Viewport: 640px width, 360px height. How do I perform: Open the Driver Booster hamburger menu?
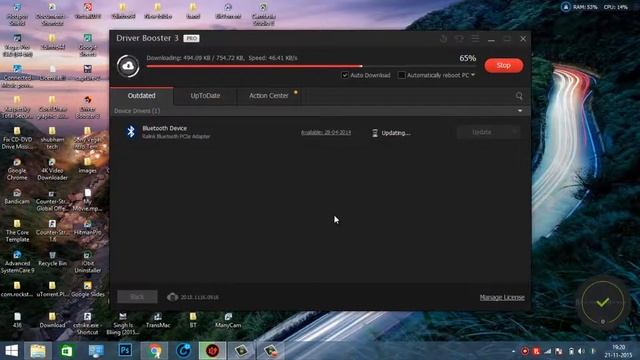click(x=476, y=38)
